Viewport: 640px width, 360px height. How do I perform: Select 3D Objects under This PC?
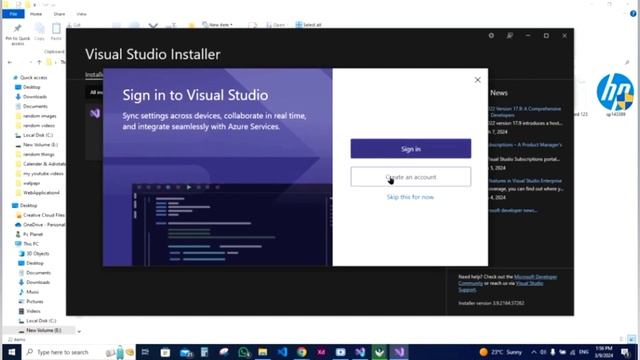(38, 253)
